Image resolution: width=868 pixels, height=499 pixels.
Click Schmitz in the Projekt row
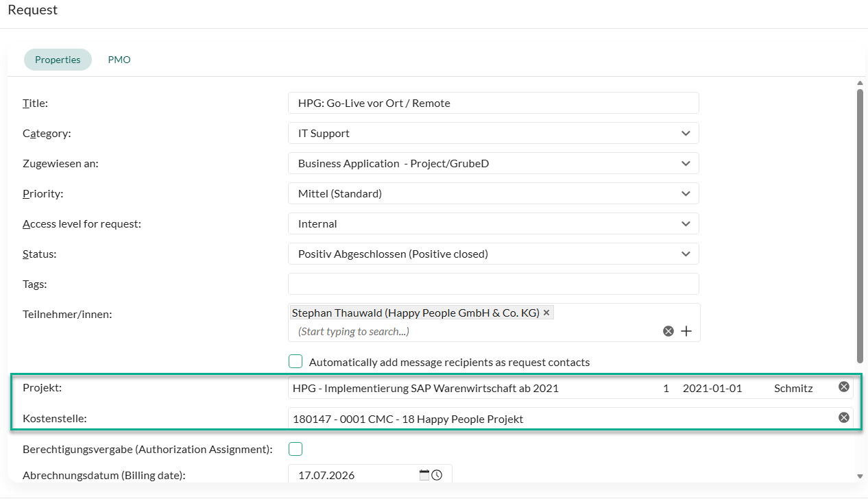pos(793,388)
